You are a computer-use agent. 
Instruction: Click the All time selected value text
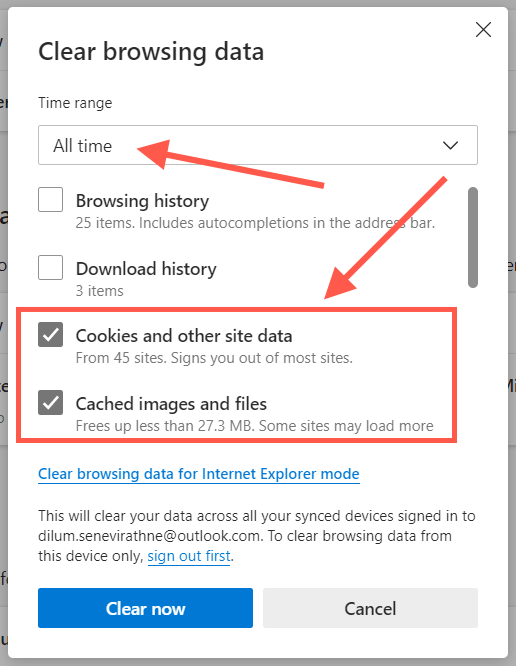[82, 146]
